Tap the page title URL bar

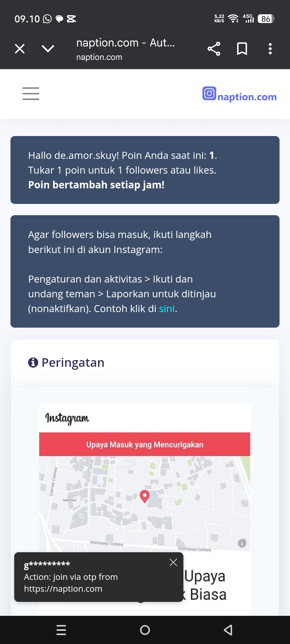click(126, 49)
